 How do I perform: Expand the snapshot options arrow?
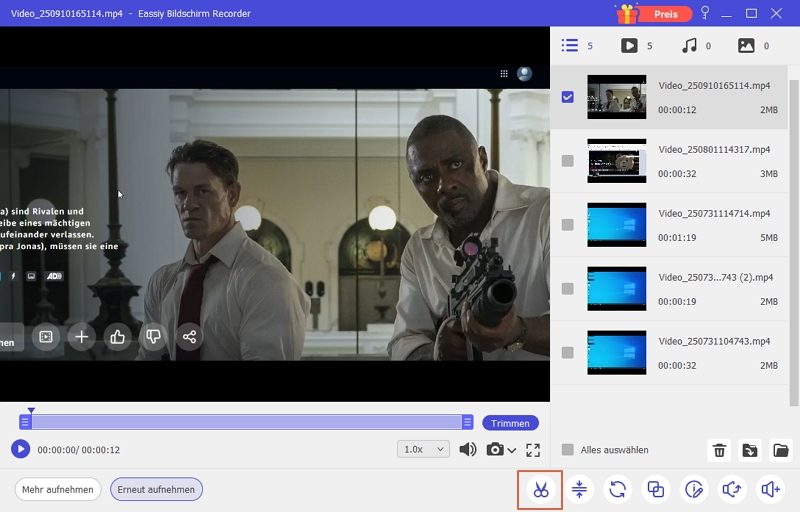click(512, 450)
